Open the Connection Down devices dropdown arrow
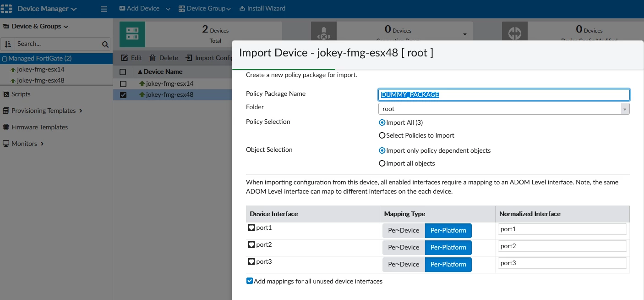The width and height of the screenshot is (644, 300). click(465, 34)
